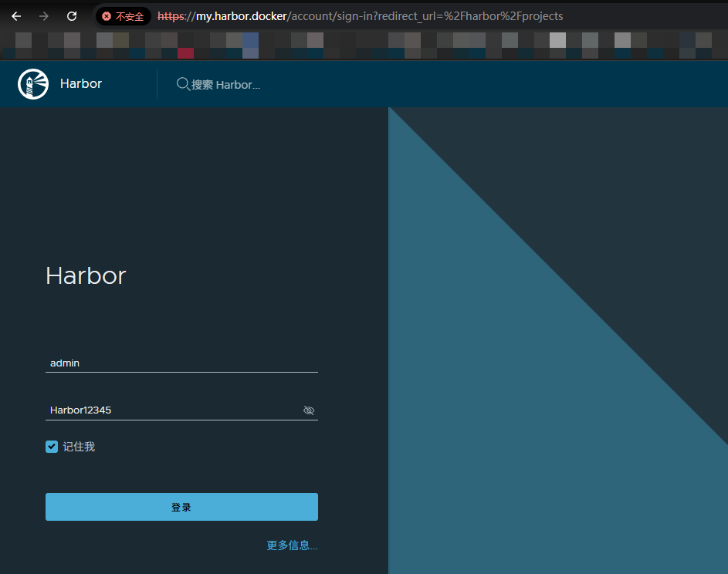This screenshot has height=574, width=728.
Task: Click the username field containing admin
Action: click(x=181, y=363)
